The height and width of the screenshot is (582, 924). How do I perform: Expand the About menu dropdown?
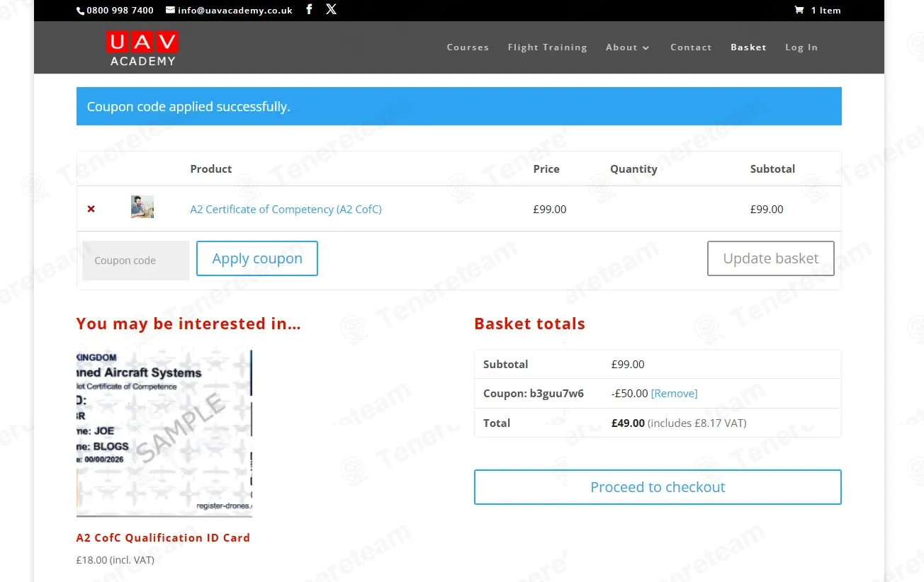pyautogui.click(x=628, y=47)
